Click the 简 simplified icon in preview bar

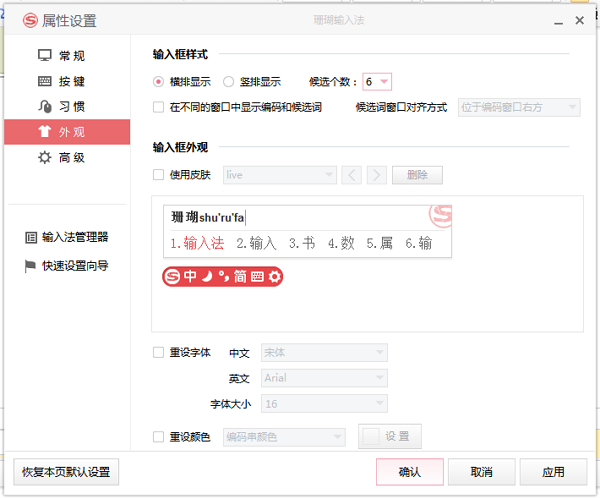240,276
